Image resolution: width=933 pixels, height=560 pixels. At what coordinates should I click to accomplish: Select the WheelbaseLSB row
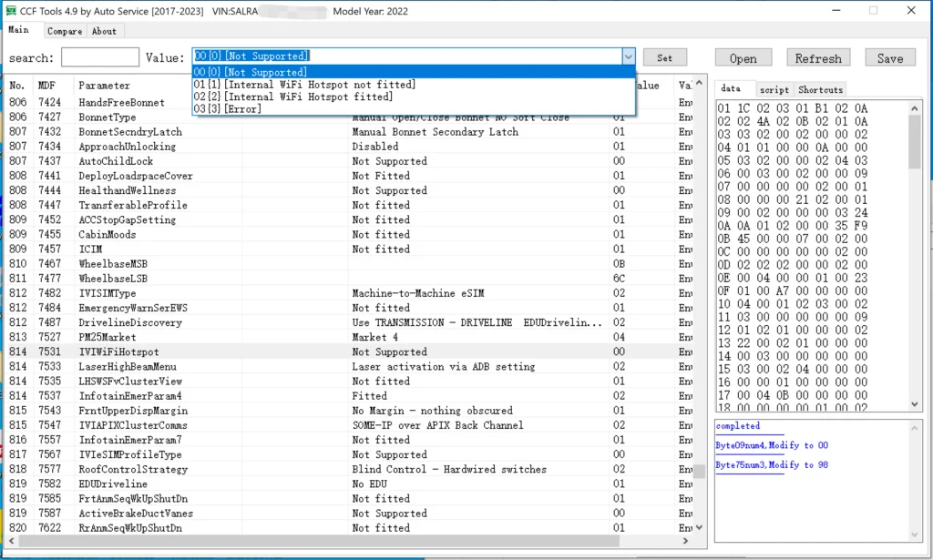(350, 279)
